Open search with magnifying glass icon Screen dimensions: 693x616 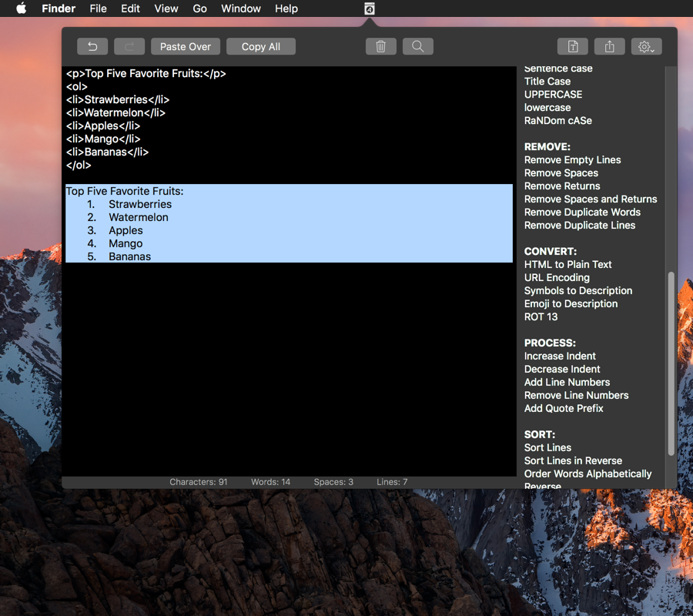tap(417, 46)
